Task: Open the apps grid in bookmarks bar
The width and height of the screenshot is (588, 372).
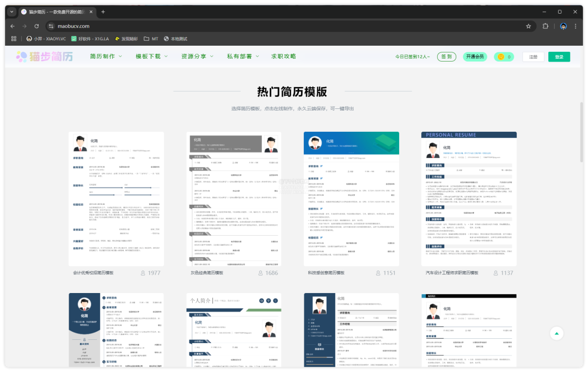Action: coord(14,39)
